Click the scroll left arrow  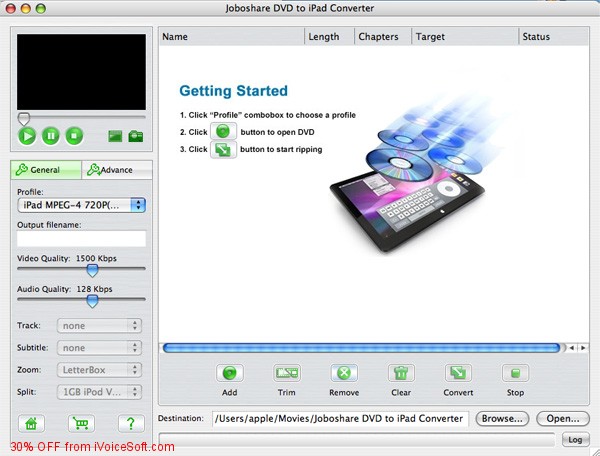tap(572, 348)
